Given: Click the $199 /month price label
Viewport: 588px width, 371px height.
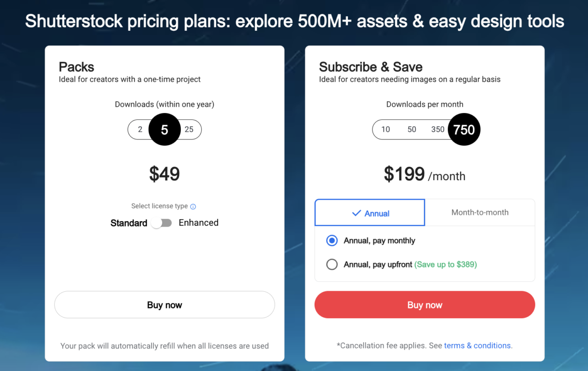Looking at the screenshot, I should point(424,175).
